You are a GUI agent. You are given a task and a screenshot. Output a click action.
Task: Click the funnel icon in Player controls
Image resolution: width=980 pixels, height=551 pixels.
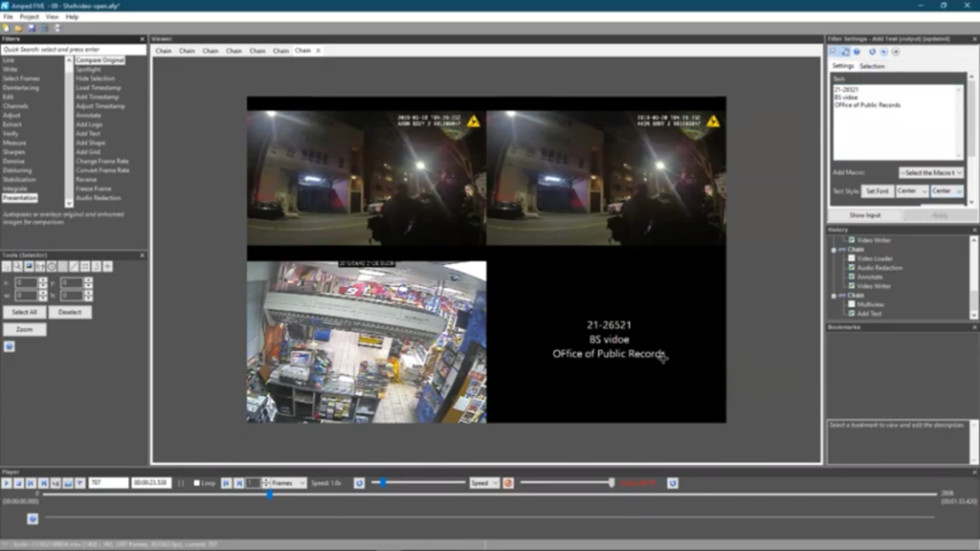(x=80, y=483)
